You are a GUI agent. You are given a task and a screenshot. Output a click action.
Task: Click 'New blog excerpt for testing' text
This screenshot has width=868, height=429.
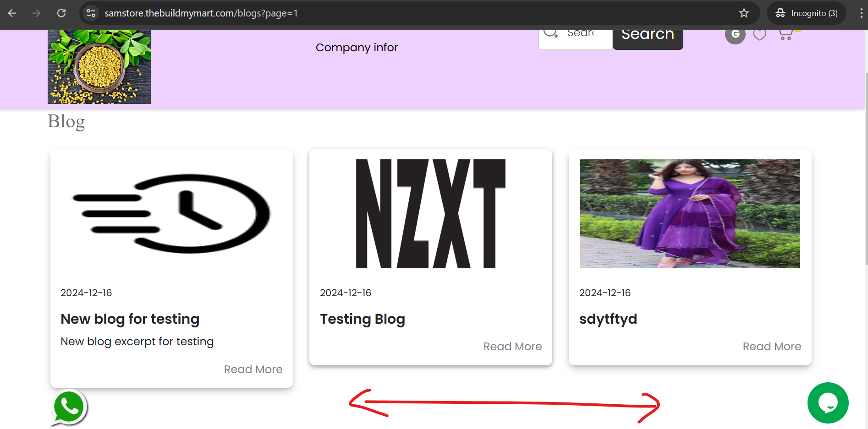click(137, 342)
